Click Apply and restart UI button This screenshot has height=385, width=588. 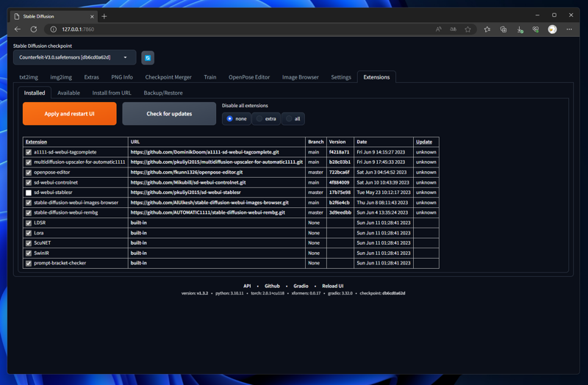[x=69, y=114]
